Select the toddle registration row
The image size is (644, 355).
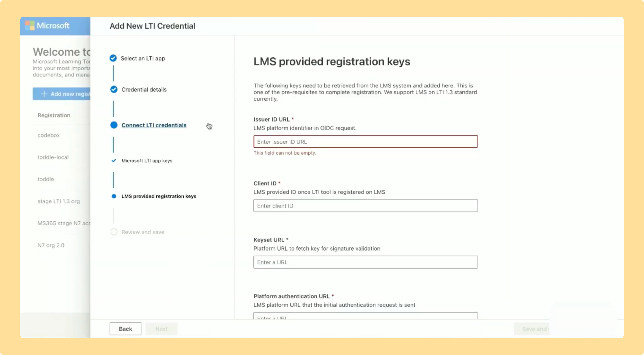(62, 179)
